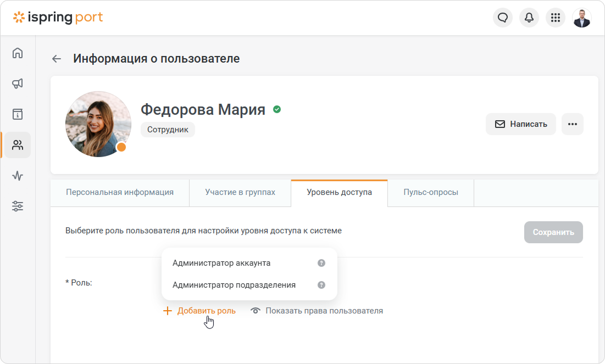Choose Администратор аккаунта role

[249, 263]
